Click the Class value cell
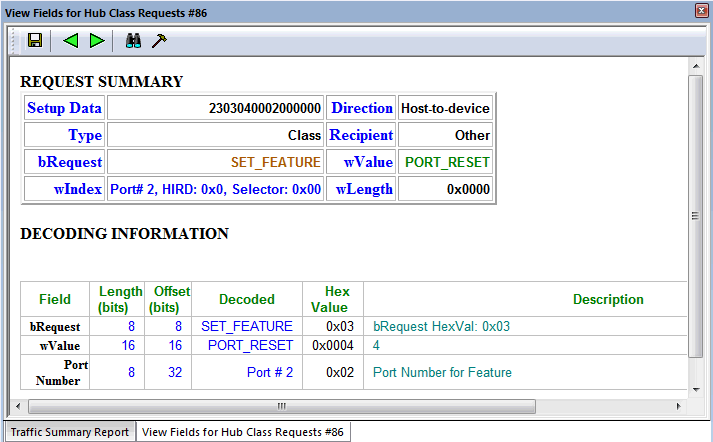This screenshot has height=442, width=713. click(215, 135)
